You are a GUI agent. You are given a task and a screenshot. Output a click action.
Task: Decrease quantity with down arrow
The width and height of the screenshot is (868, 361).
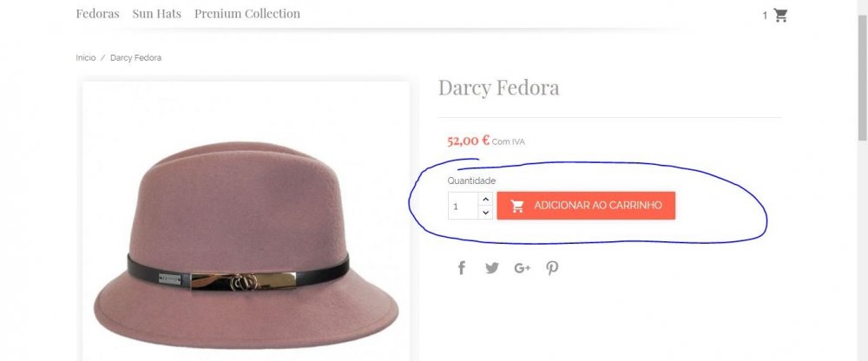(x=485, y=212)
